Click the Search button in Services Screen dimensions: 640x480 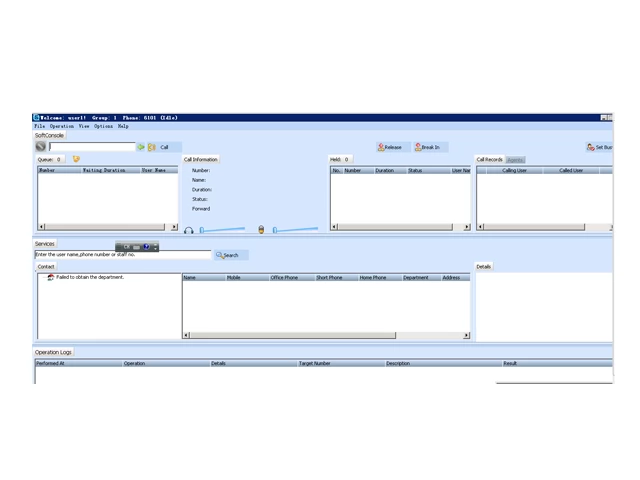click(x=228, y=255)
